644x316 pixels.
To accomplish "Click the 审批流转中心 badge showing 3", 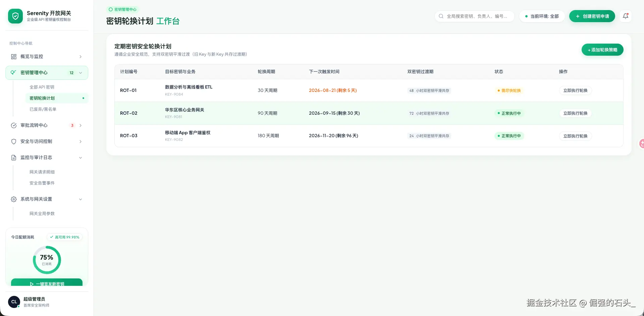I will [72, 125].
